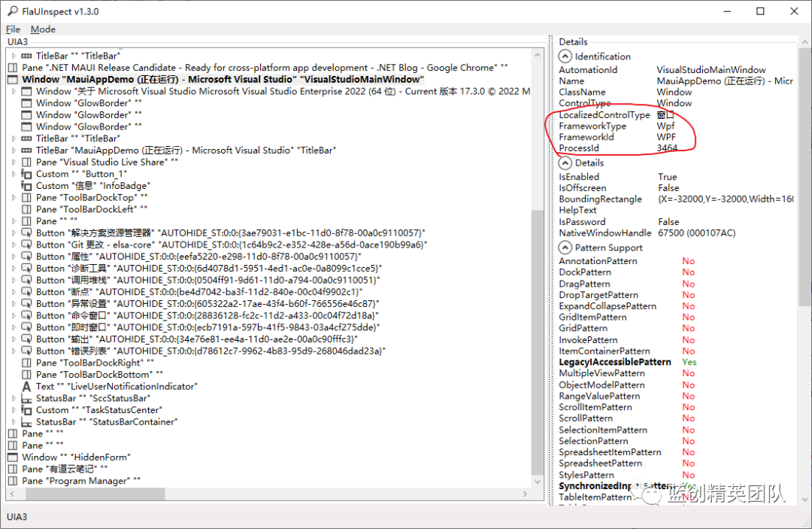This screenshot has height=529, width=812.
Task: Expand the Custom Button_1 node
Action: [x=14, y=174]
